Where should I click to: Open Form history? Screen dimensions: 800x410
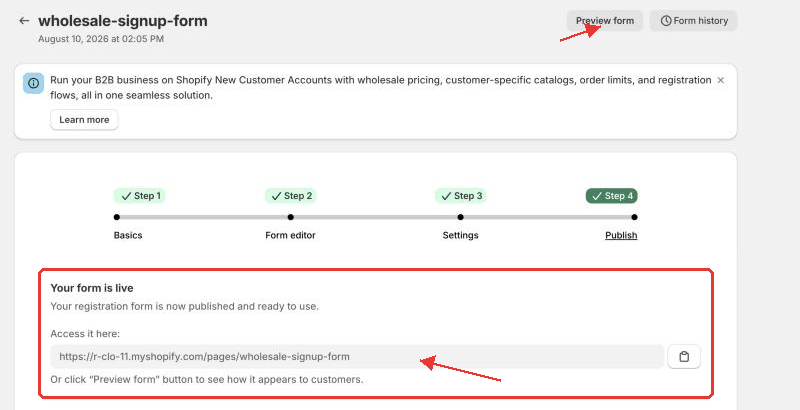coord(693,21)
